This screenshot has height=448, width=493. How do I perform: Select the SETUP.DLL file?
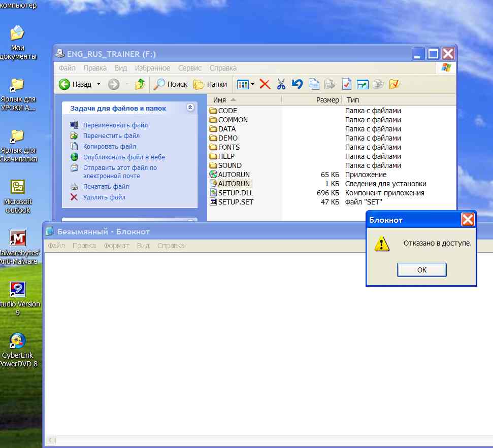235,193
